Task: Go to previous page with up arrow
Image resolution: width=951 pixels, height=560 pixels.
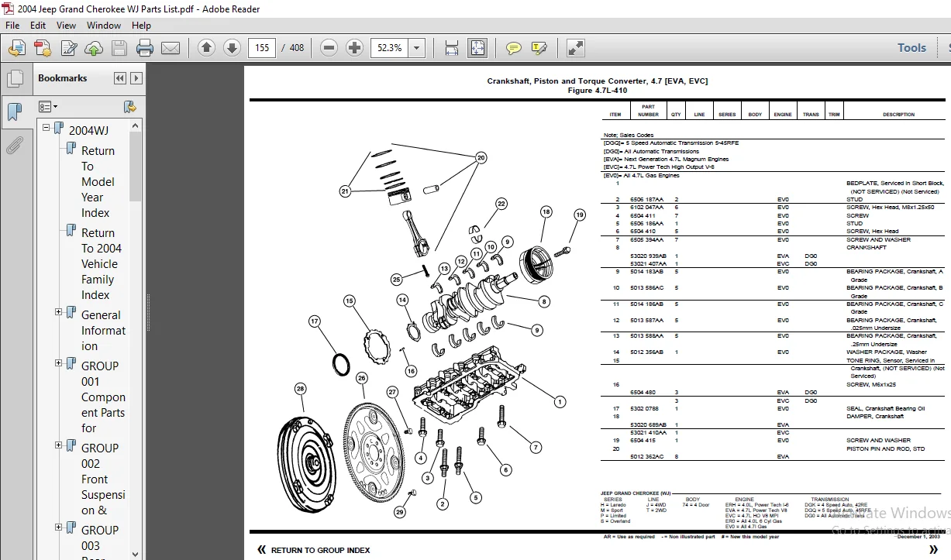Action: 206,48
